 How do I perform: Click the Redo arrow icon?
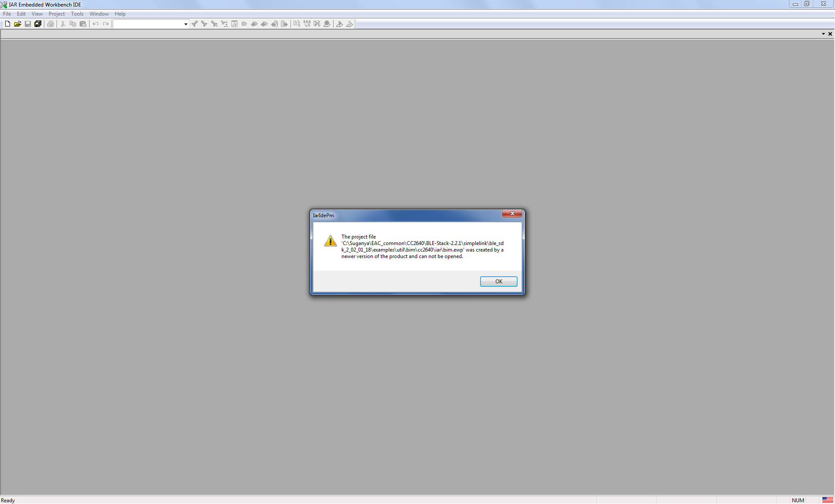(x=106, y=24)
